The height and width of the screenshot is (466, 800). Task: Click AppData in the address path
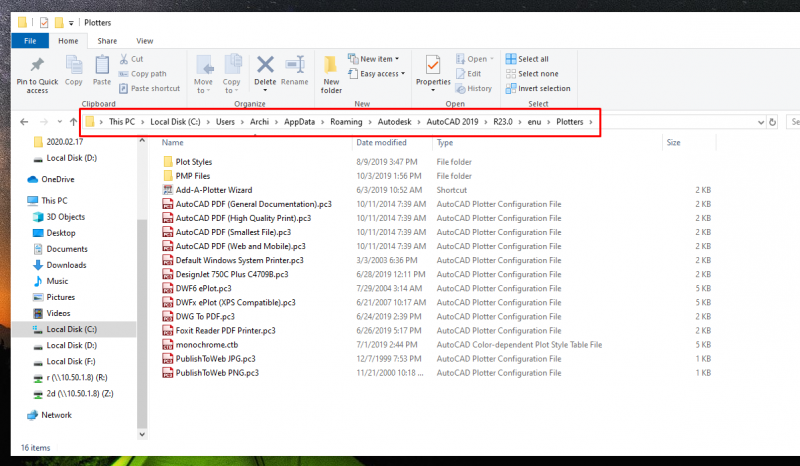click(x=299, y=122)
